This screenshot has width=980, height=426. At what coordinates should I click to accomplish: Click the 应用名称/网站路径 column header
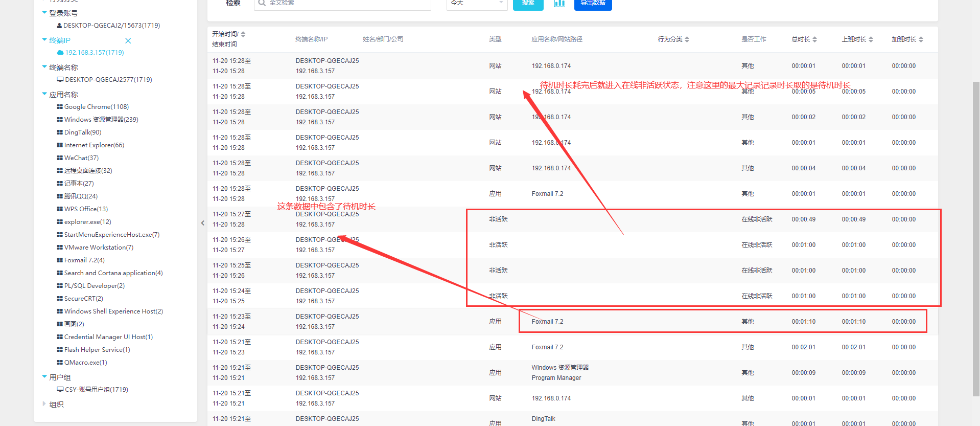[x=556, y=39]
